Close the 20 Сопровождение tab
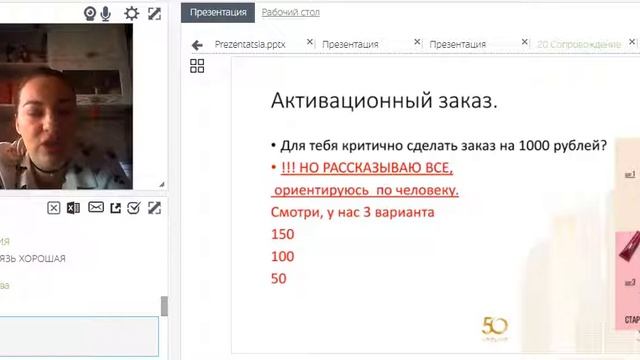This screenshot has width=640, height=360. pos(632,42)
